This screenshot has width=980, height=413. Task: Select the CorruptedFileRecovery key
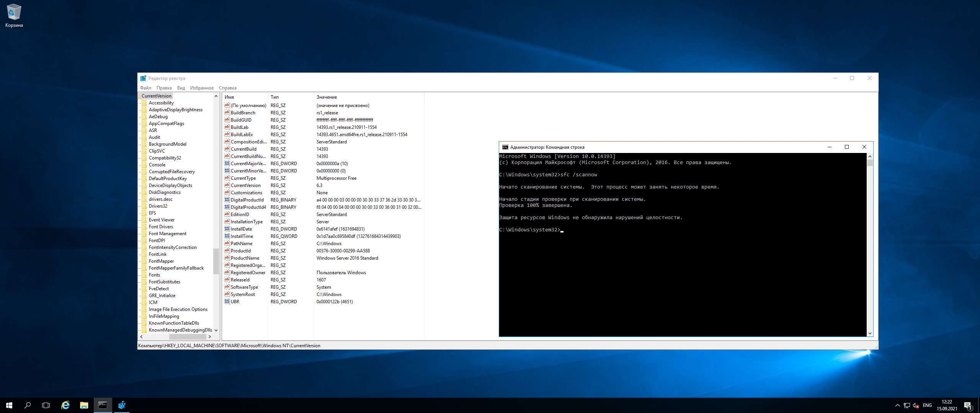coord(172,172)
